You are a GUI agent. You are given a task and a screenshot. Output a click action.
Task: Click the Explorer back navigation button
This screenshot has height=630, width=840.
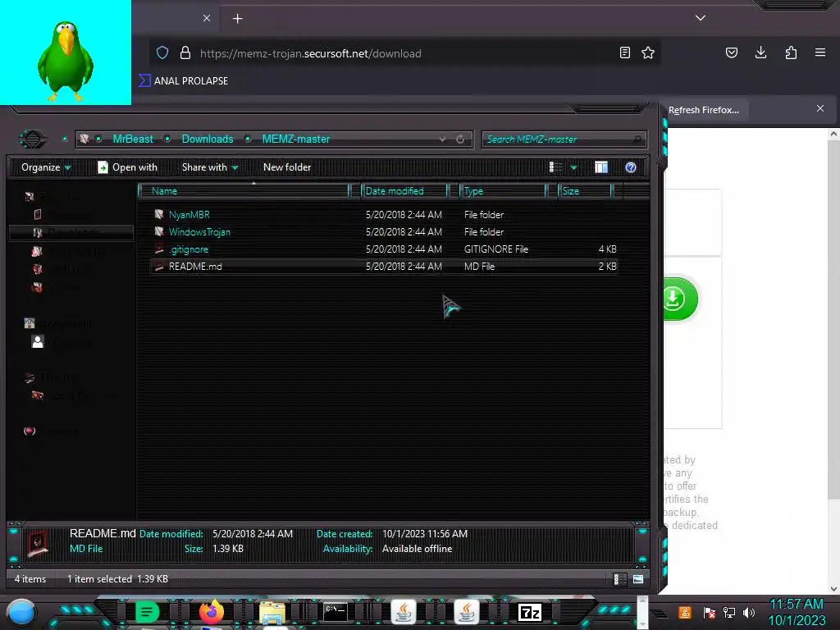point(33,139)
